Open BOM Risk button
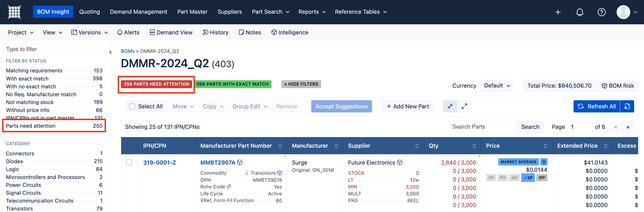This screenshot has height=212, width=644. tap(618, 86)
